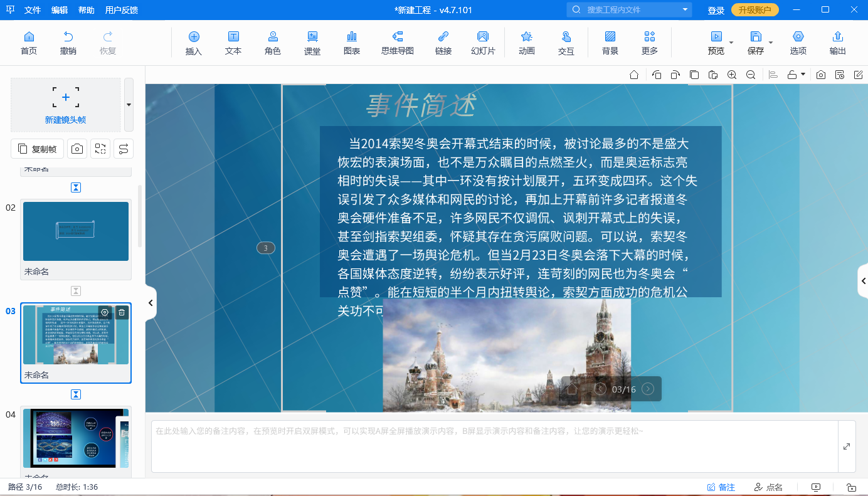Go to next frame in 03/16 navigator
Screen dimensions: 868x496
tap(648, 389)
